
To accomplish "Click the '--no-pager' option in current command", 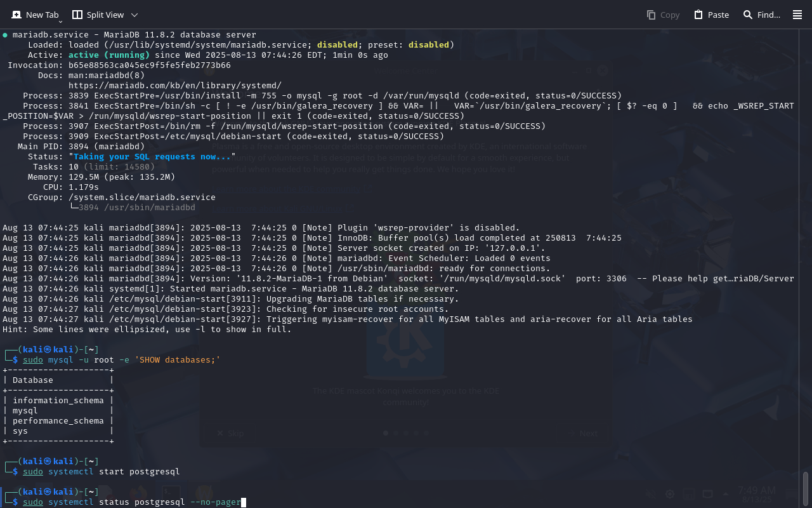I will (216, 502).
